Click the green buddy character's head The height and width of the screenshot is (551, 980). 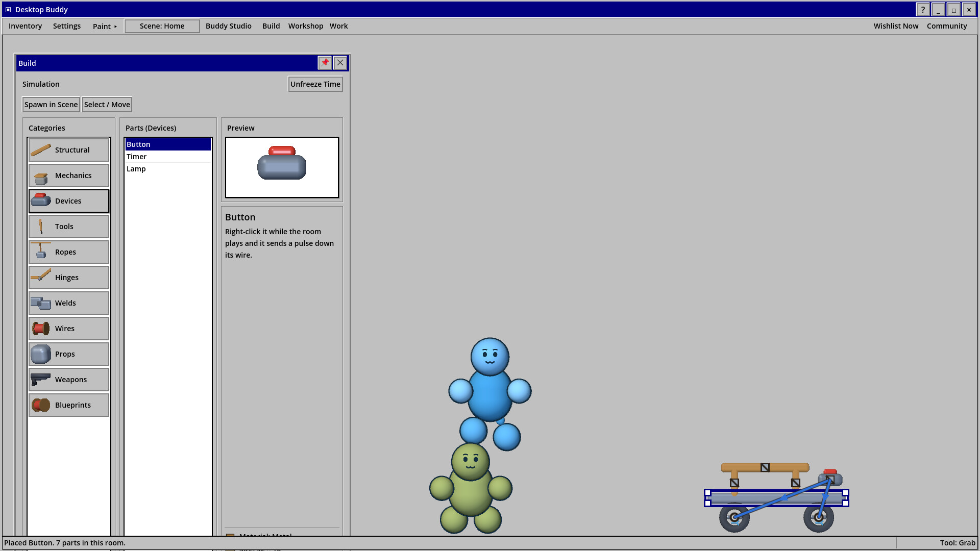(470, 462)
